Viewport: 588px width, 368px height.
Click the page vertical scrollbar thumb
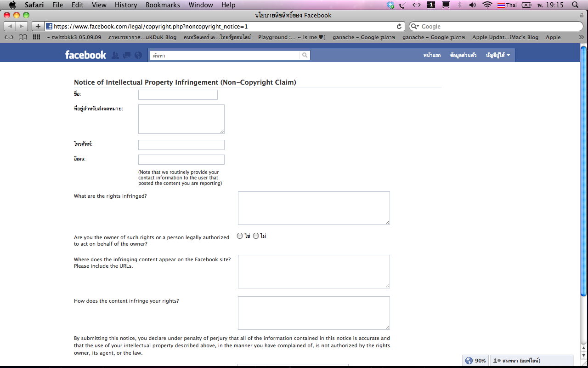click(x=583, y=170)
